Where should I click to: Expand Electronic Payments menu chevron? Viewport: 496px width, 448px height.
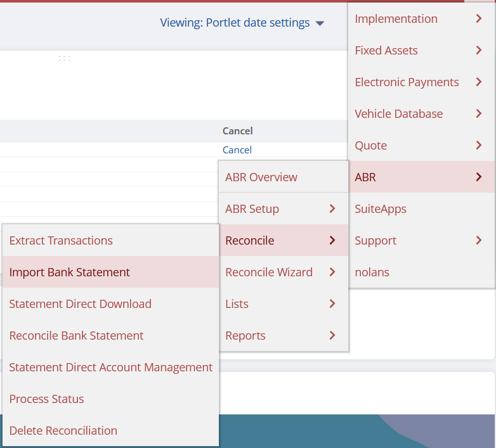tap(479, 82)
